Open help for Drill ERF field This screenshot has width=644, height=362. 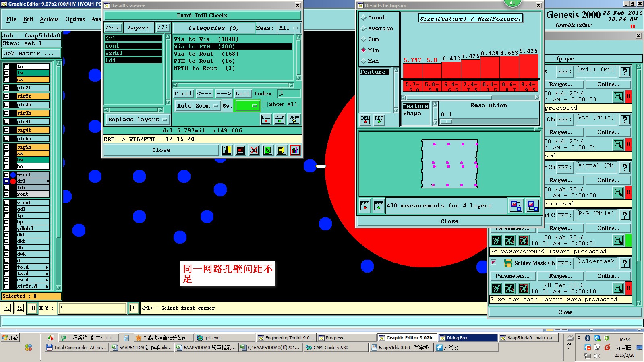(625, 72)
